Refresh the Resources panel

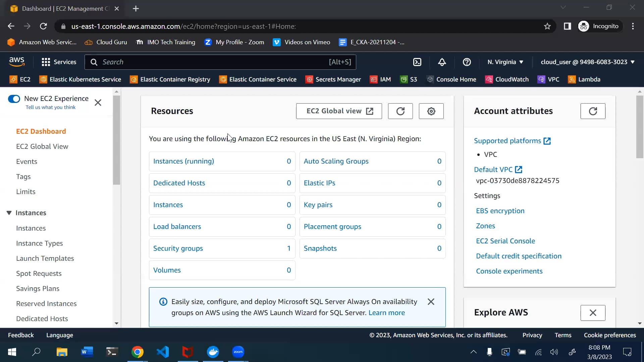pos(400,111)
